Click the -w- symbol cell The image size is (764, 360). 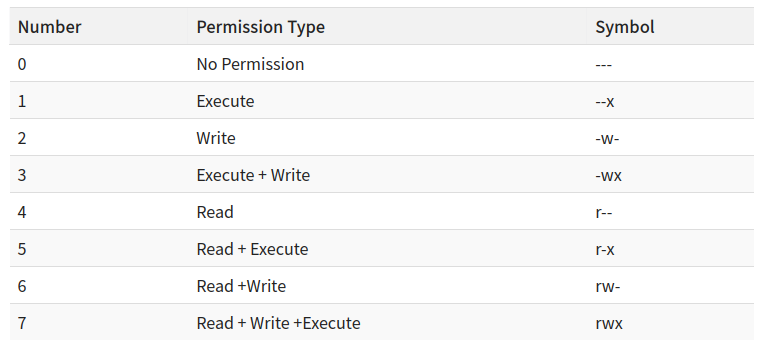pos(607,138)
